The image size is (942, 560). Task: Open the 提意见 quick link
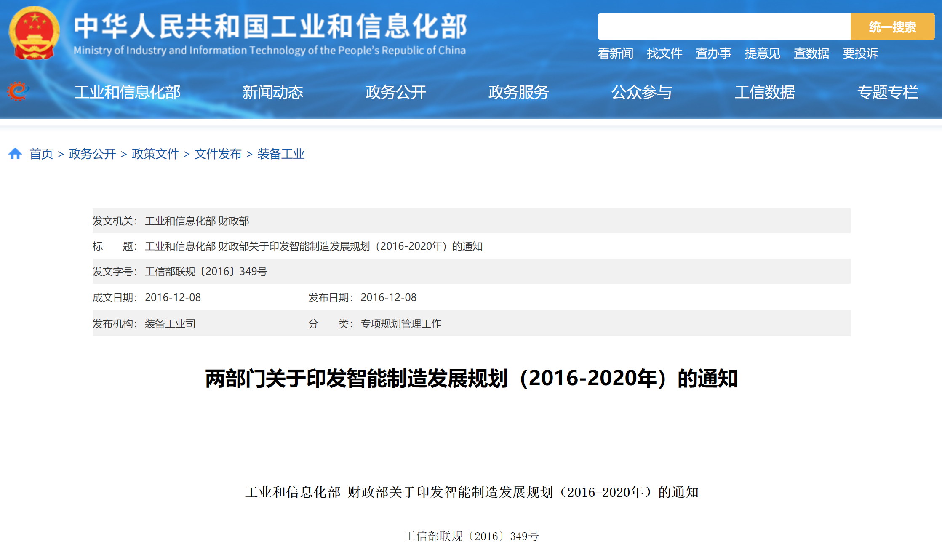[762, 53]
